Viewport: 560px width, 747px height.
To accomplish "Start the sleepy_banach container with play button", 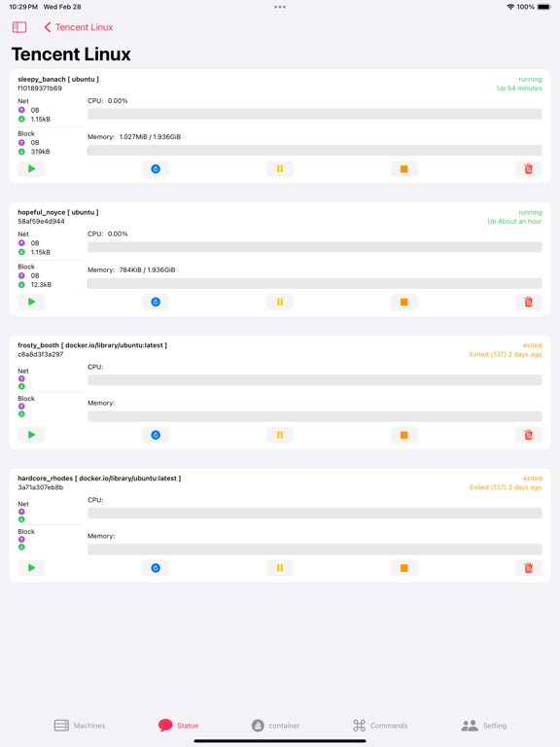I will point(31,168).
